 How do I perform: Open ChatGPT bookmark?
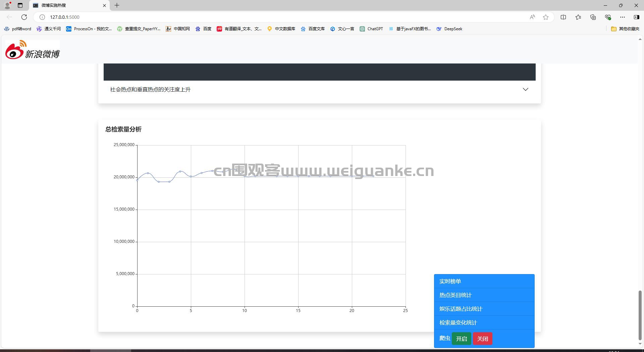pos(371,29)
